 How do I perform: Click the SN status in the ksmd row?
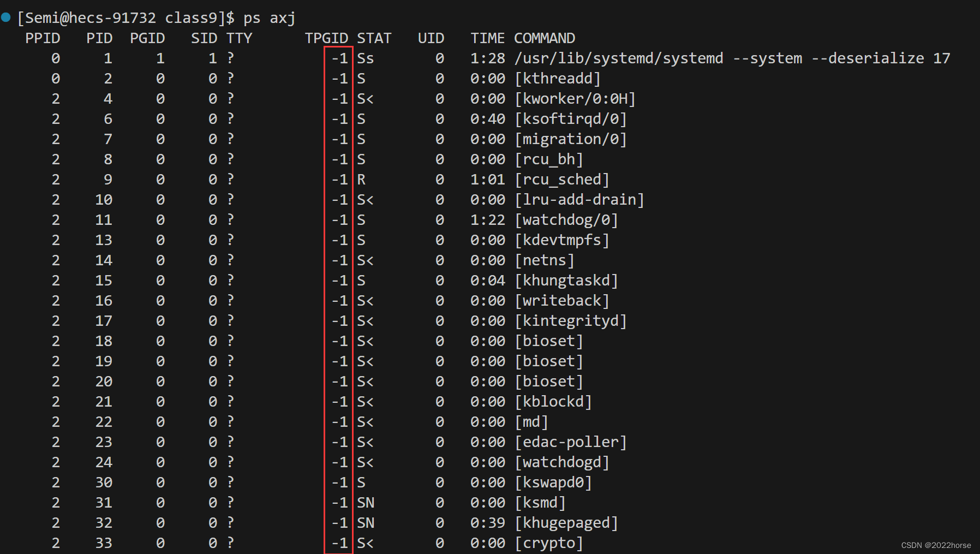[x=366, y=503]
